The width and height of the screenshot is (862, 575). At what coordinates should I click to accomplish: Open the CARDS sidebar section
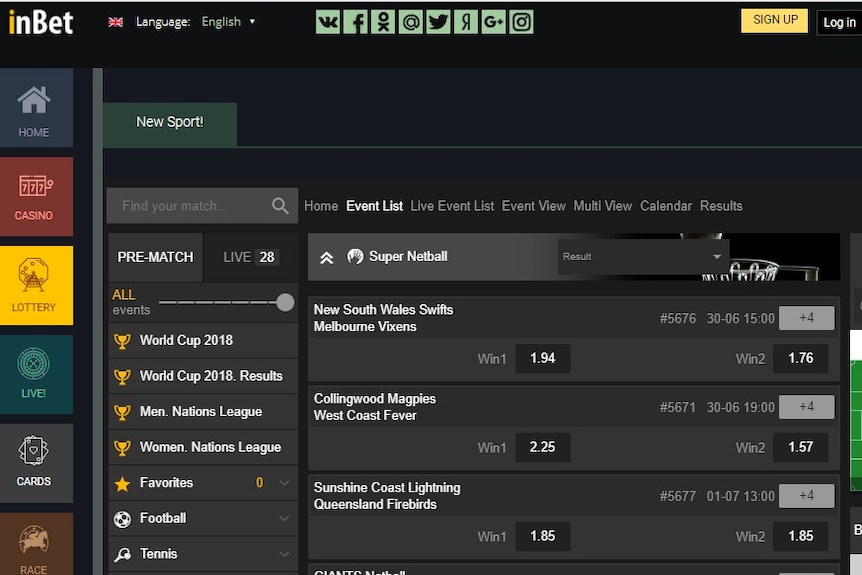click(36, 463)
